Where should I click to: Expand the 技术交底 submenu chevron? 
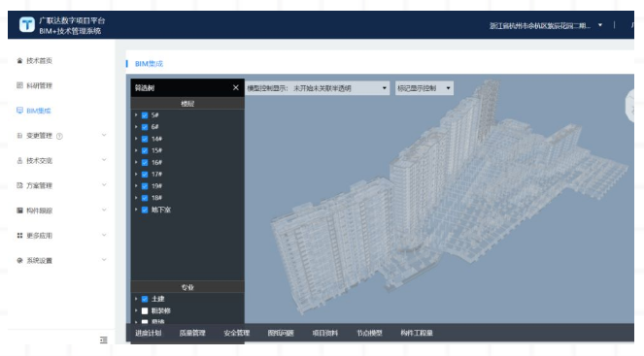[x=104, y=160]
